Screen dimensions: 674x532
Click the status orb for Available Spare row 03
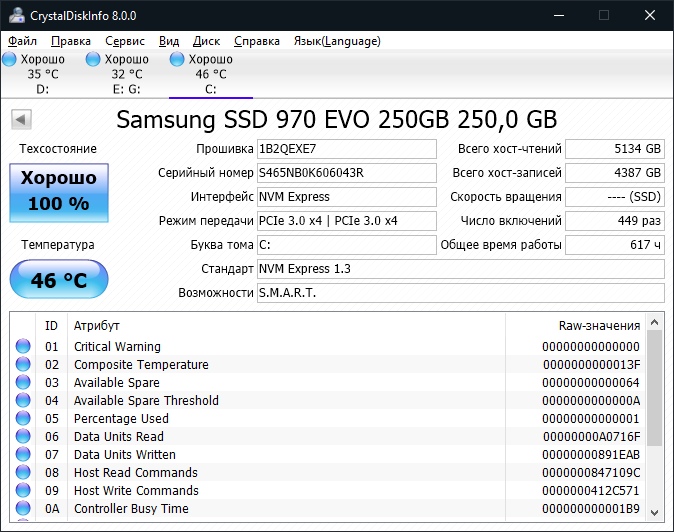[x=23, y=382]
